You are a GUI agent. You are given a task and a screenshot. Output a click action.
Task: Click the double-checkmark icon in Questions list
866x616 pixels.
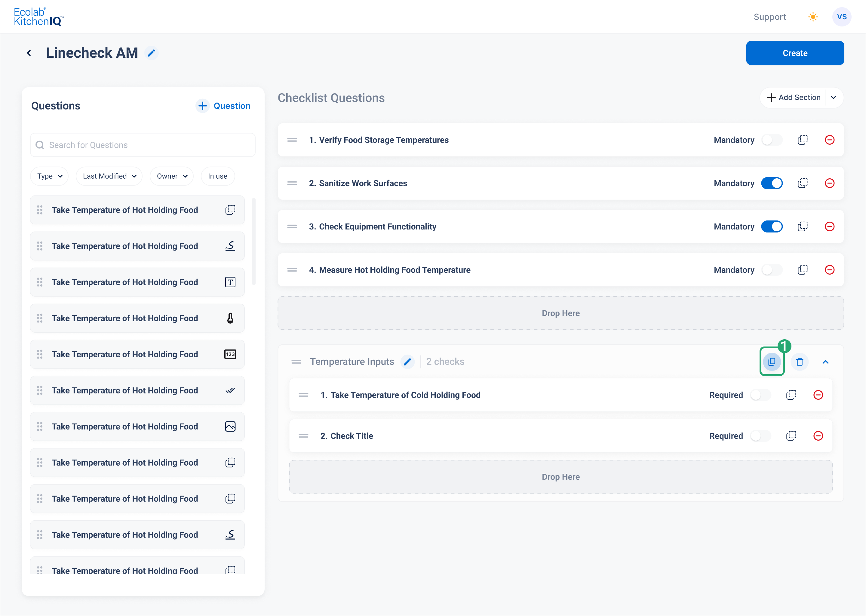coord(230,390)
